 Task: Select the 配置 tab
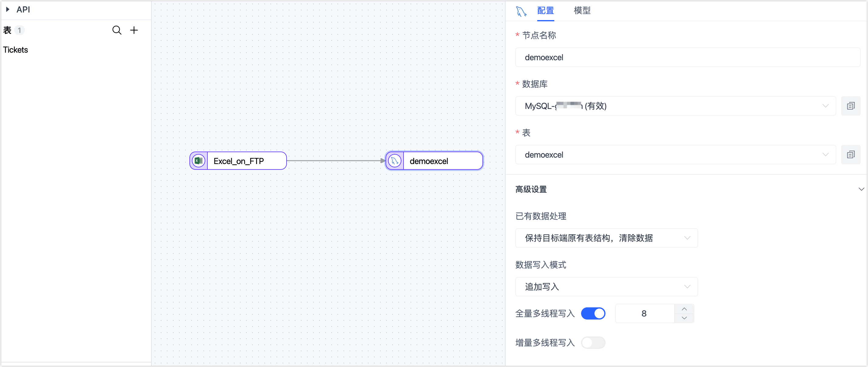545,10
